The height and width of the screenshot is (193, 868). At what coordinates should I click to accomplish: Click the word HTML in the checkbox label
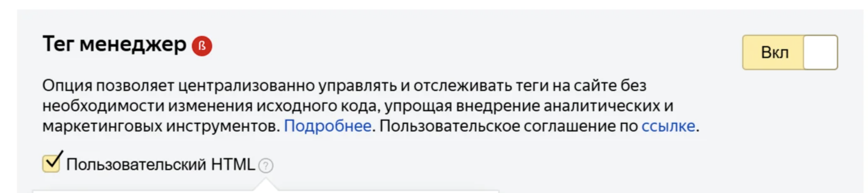pyautogui.click(x=233, y=165)
